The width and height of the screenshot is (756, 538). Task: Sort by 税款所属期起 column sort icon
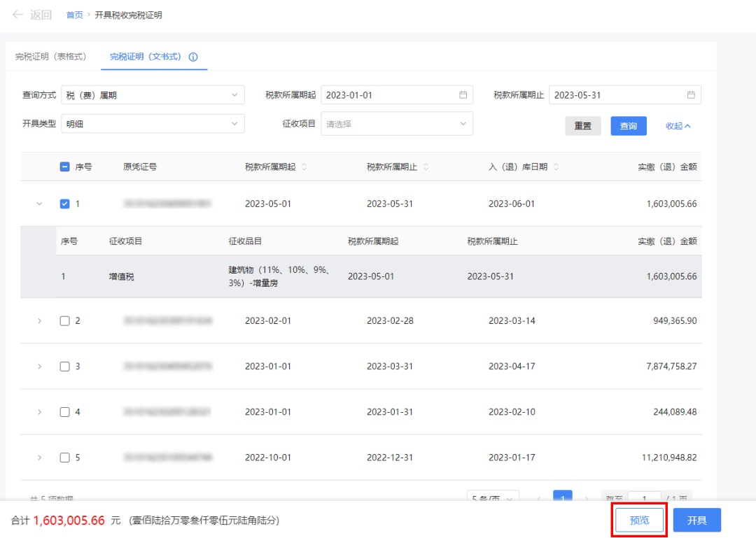pyautogui.click(x=304, y=167)
